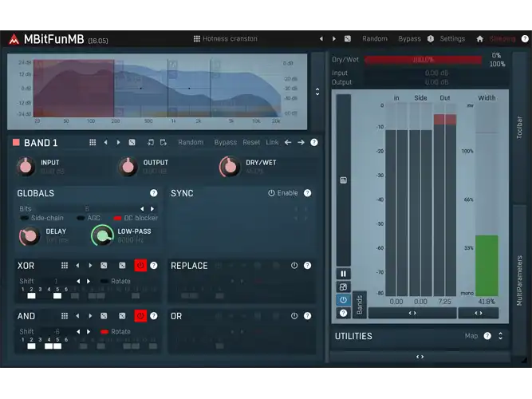Increase XOR Shift with right arrow
This screenshot has height=399, width=532.
click(89, 281)
